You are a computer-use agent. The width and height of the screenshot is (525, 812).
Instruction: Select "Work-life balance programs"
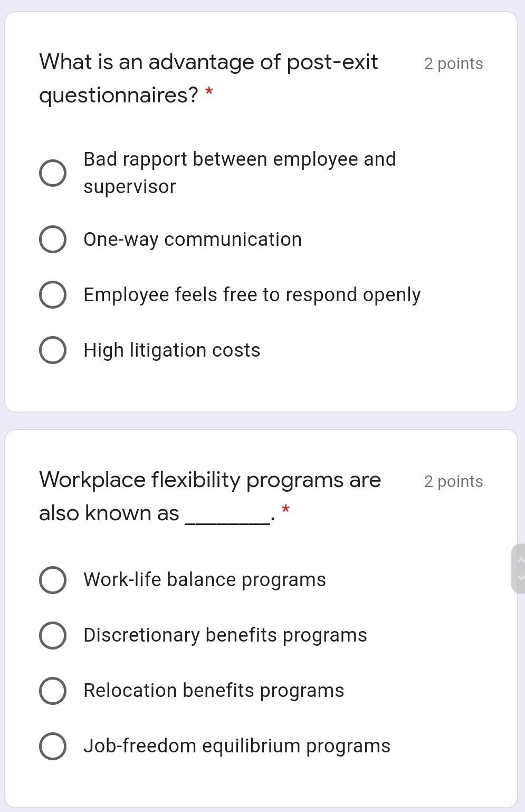point(52,580)
